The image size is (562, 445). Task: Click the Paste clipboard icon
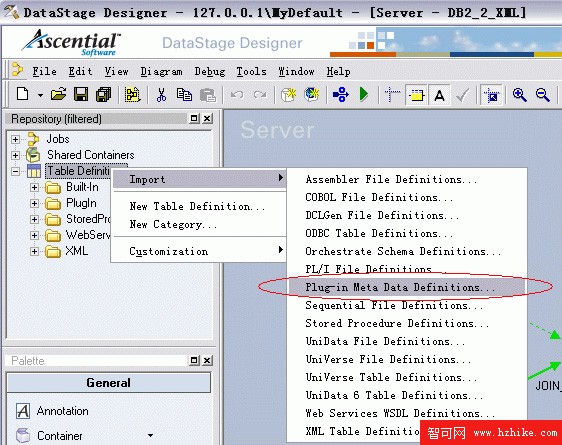point(208,95)
